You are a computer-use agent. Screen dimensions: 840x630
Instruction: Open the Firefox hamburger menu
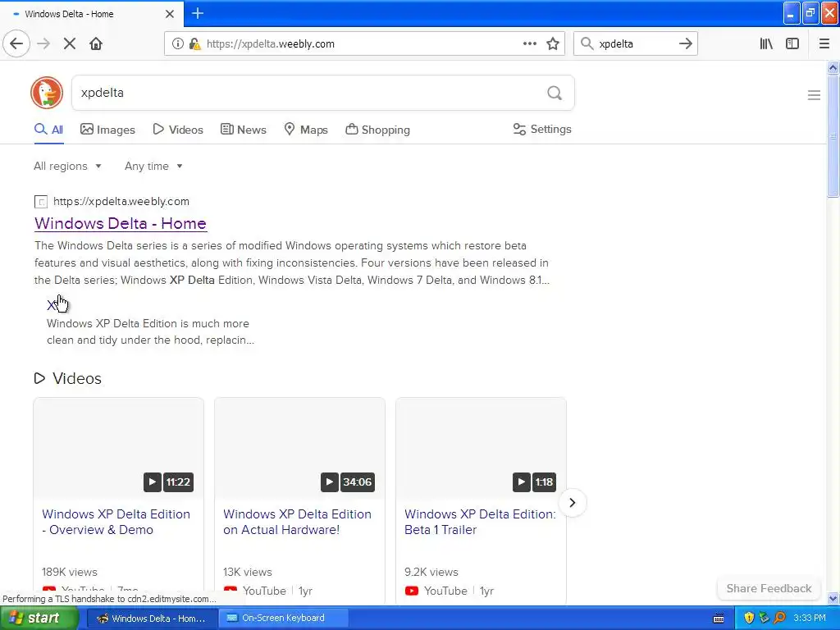[x=824, y=44]
